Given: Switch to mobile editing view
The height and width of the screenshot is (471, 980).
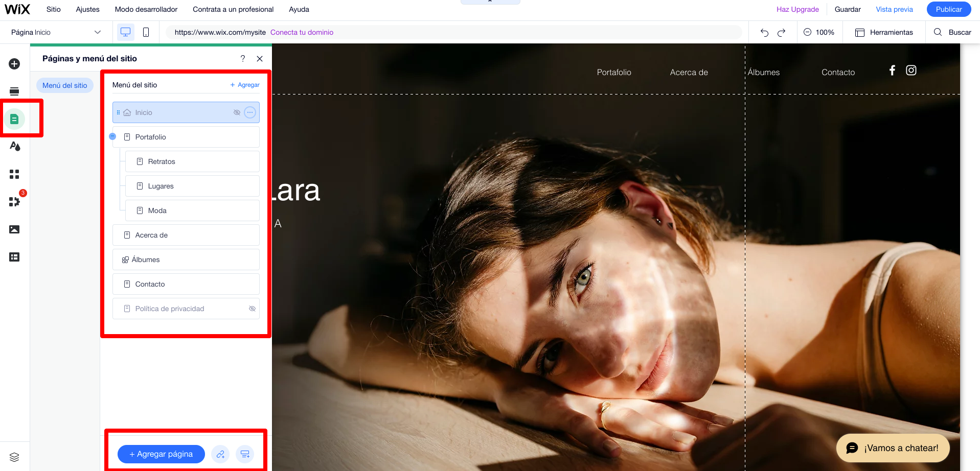Looking at the screenshot, I should 146,32.
